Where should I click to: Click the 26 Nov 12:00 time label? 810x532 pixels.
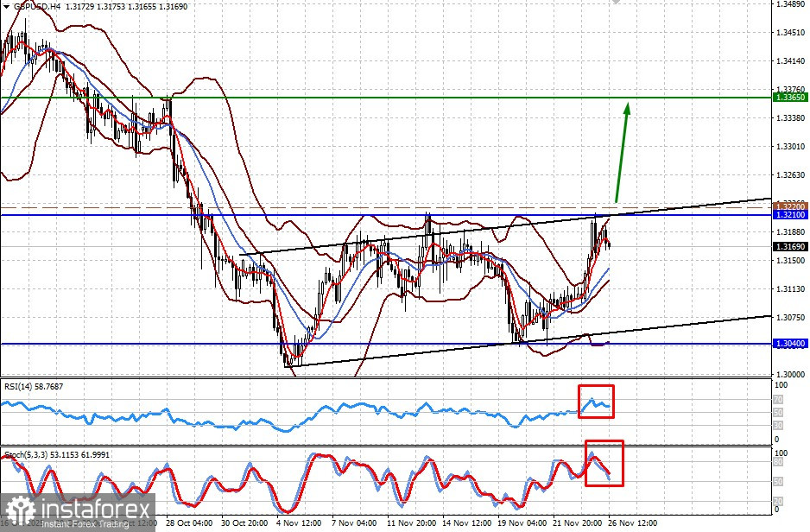pos(632,522)
